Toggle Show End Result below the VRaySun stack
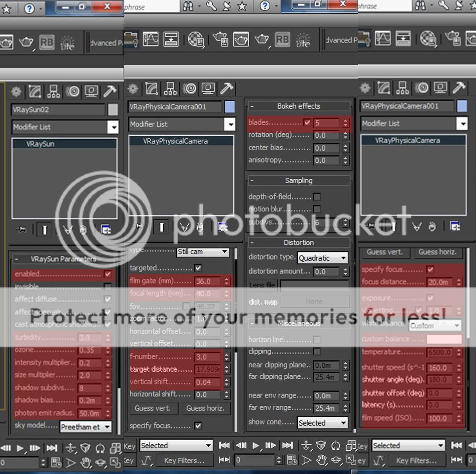This screenshot has width=476, height=474. [x=44, y=230]
